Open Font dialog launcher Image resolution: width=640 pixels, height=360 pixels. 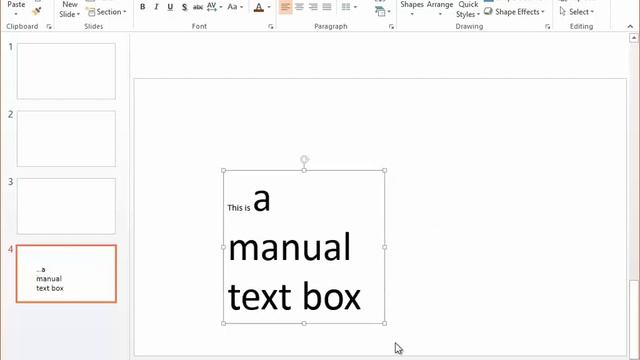(271, 27)
